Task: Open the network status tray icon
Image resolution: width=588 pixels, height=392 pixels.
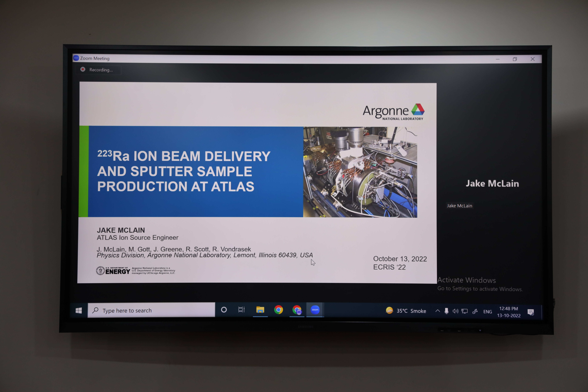Action: click(x=465, y=311)
